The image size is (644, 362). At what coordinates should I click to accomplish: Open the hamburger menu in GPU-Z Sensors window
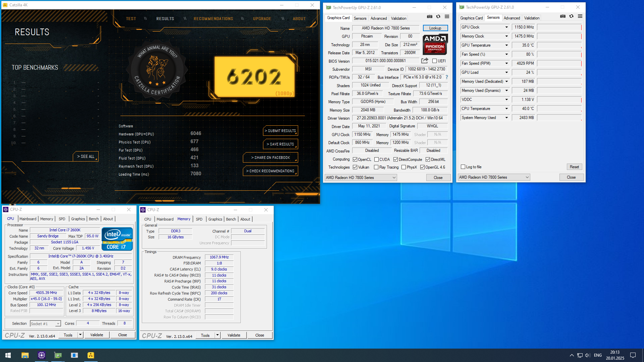point(580,16)
